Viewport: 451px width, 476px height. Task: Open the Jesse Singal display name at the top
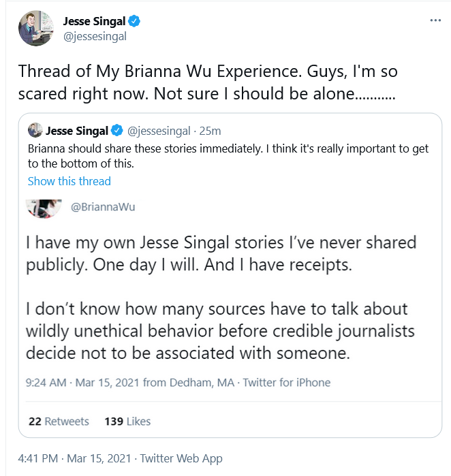coord(94,21)
